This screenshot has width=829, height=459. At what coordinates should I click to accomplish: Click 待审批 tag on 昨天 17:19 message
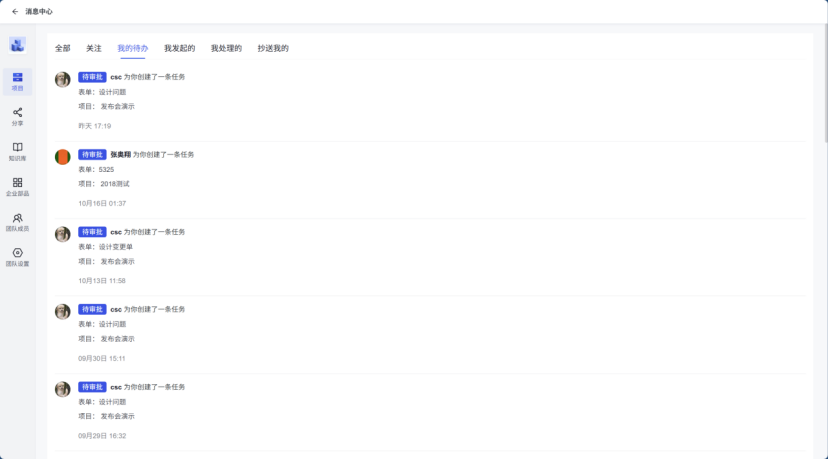point(93,77)
